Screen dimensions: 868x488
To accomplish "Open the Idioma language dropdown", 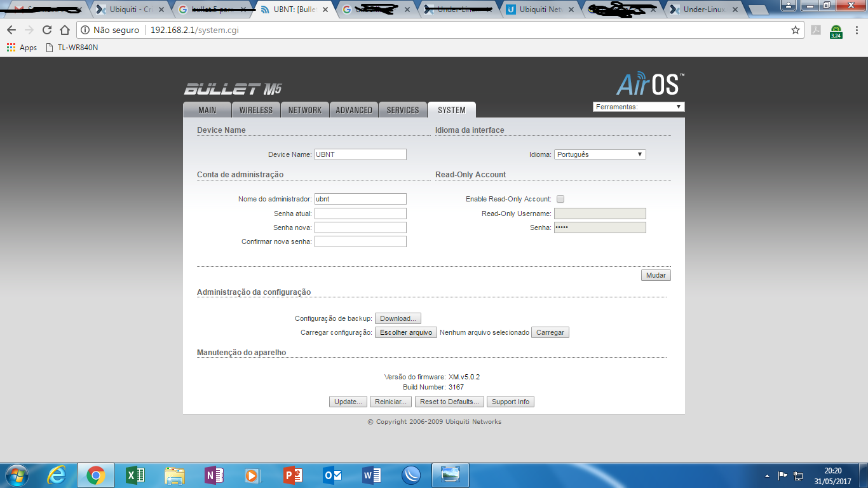I will 600,154.
